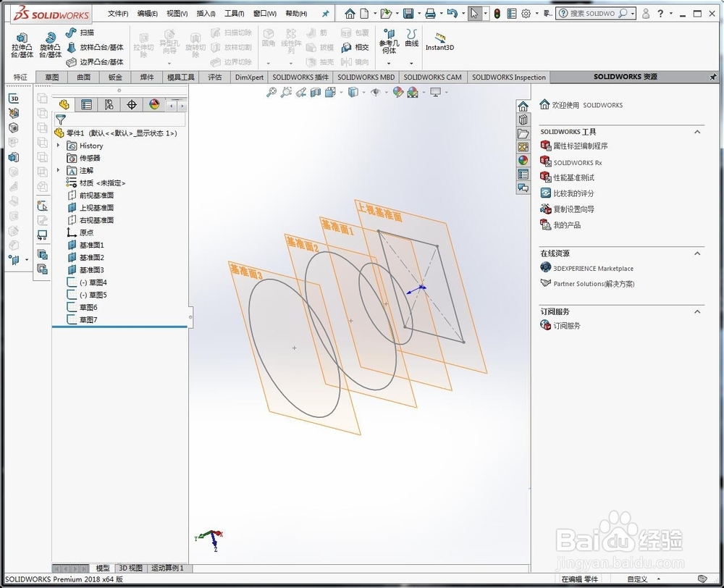Select the Intersect (相交) tool
The height and width of the screenshot is (588, 724).
(355, 47)
